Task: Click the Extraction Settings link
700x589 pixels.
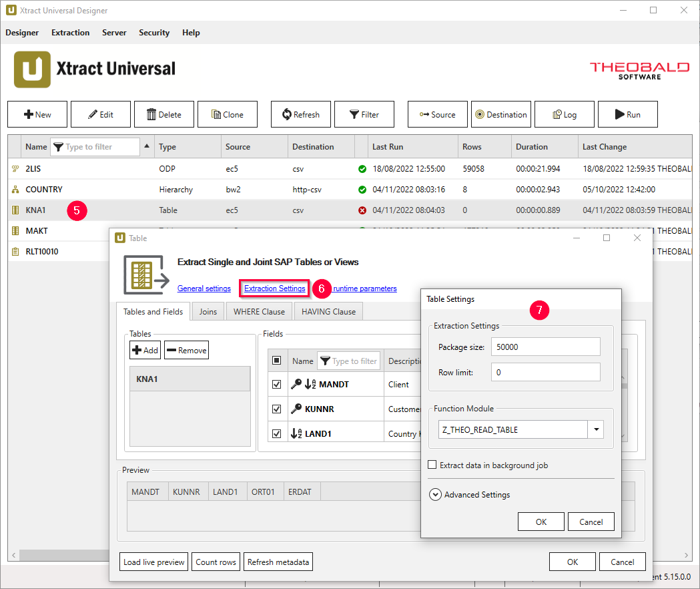Action: (x=274, y=288)
